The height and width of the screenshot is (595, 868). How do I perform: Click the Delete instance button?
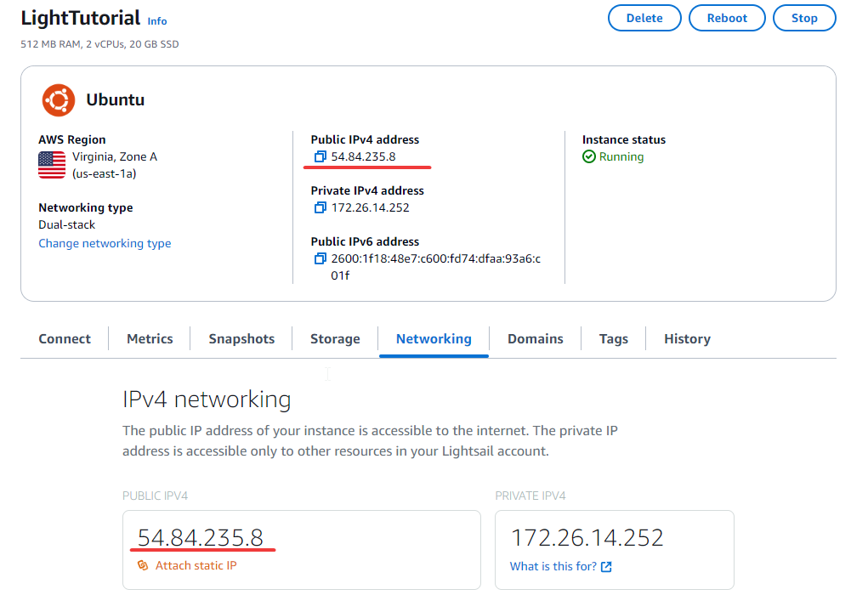point(644,18)
